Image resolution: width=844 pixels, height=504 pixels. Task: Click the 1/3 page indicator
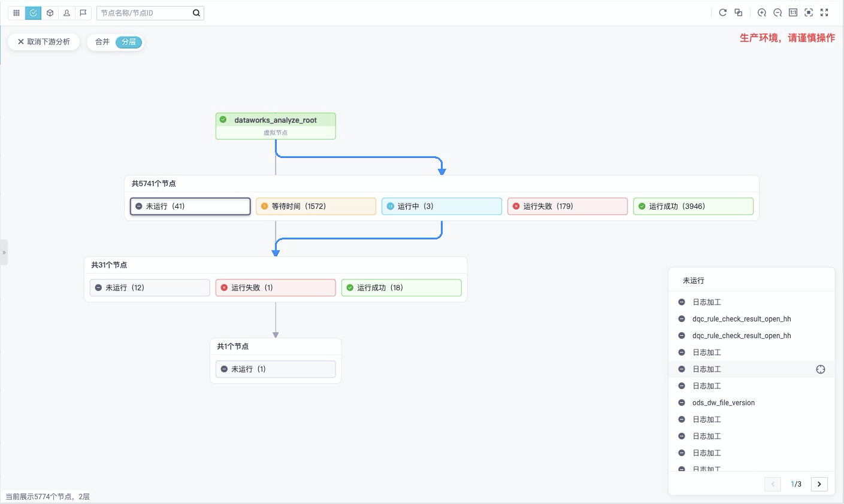click(796, 484)
